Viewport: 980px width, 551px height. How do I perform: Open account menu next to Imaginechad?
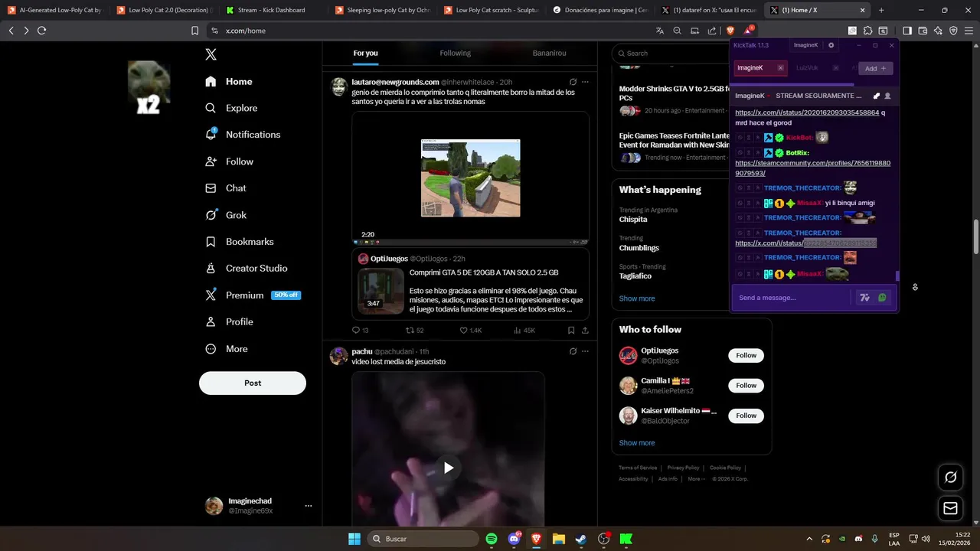coord(309,506)
